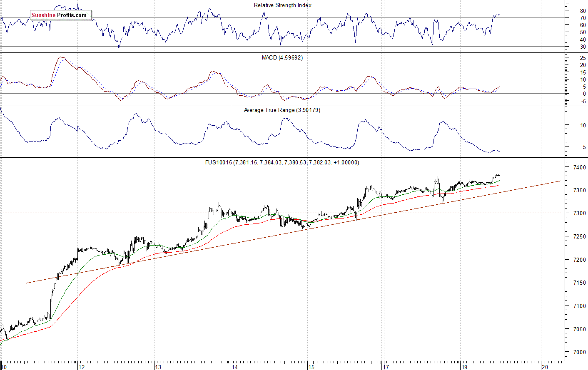Click the 7400 price axis label
The image size is (588, 370).
click(580, 167)
